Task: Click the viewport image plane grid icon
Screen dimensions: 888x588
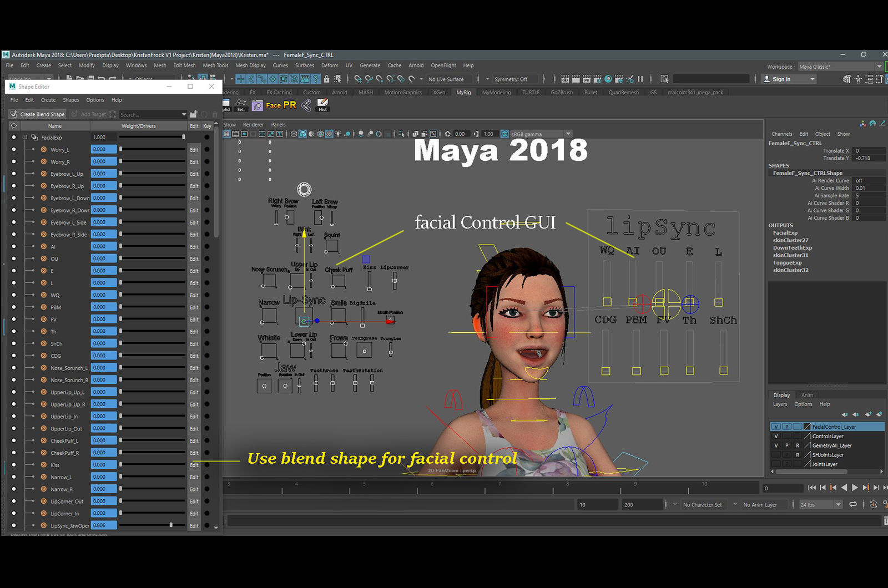Action: pos(226,134)
